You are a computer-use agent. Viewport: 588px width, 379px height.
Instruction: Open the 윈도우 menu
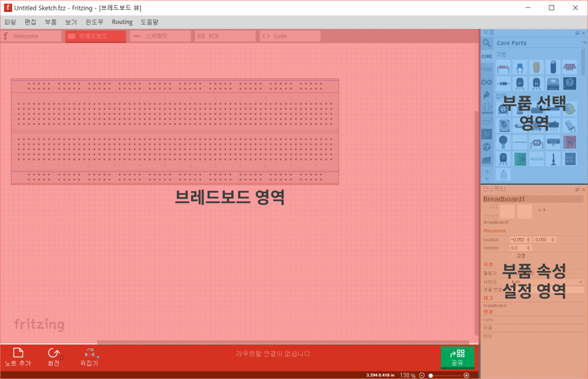coord(94,22)
